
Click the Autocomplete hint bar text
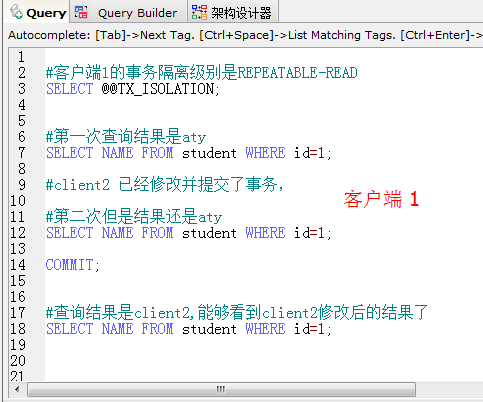pyautogui.click(x=245, y=35)
